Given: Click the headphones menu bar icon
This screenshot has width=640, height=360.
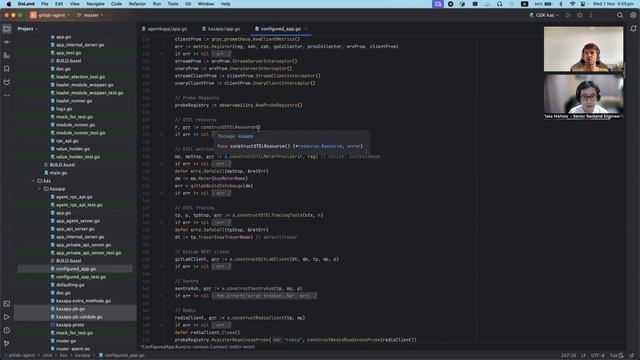Looking at the screenshot, I should [x=500, y=4].
